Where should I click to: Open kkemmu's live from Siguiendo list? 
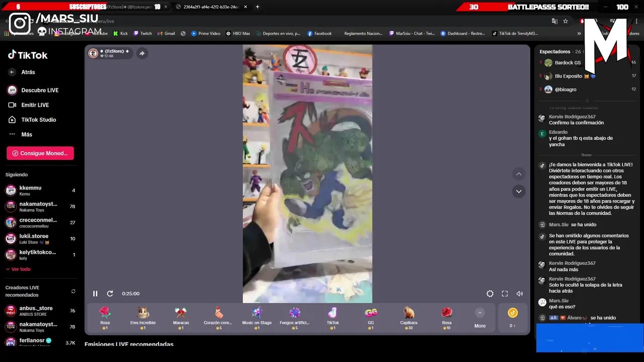40,191
